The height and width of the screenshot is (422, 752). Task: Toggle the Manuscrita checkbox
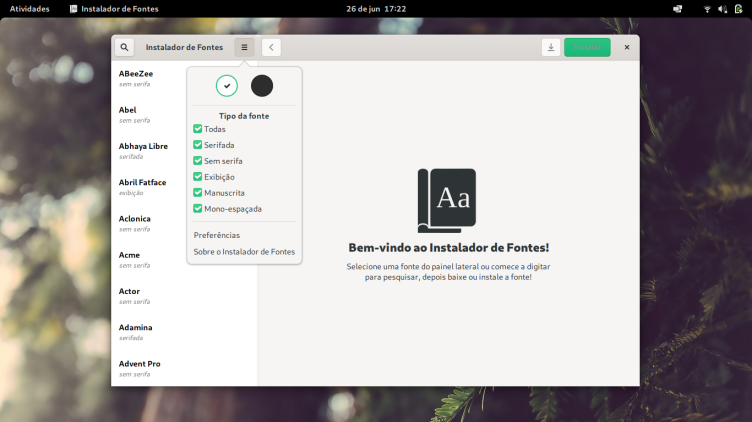(198, 193)
